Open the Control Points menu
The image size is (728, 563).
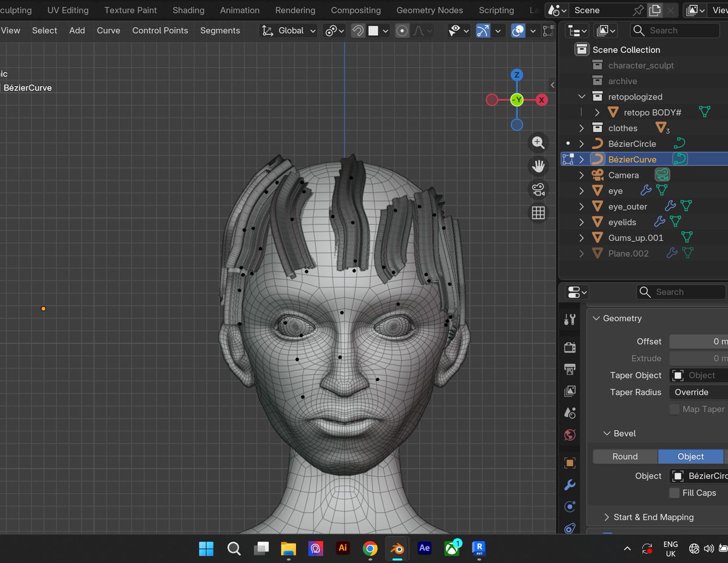pyautogui.click(x=160, y=30)
